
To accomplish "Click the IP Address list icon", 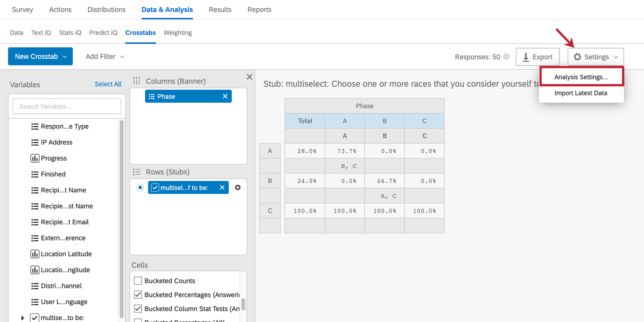I will pos(35,142).
